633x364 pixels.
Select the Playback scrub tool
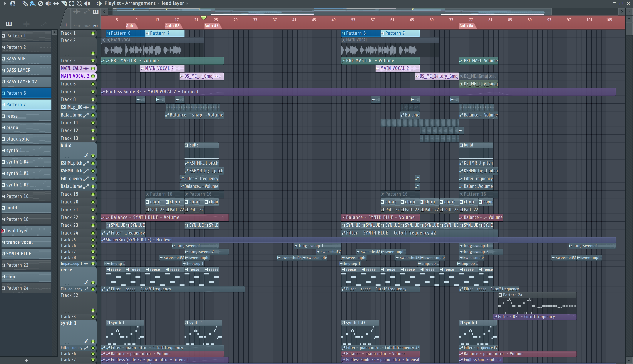tap(87, 3)
